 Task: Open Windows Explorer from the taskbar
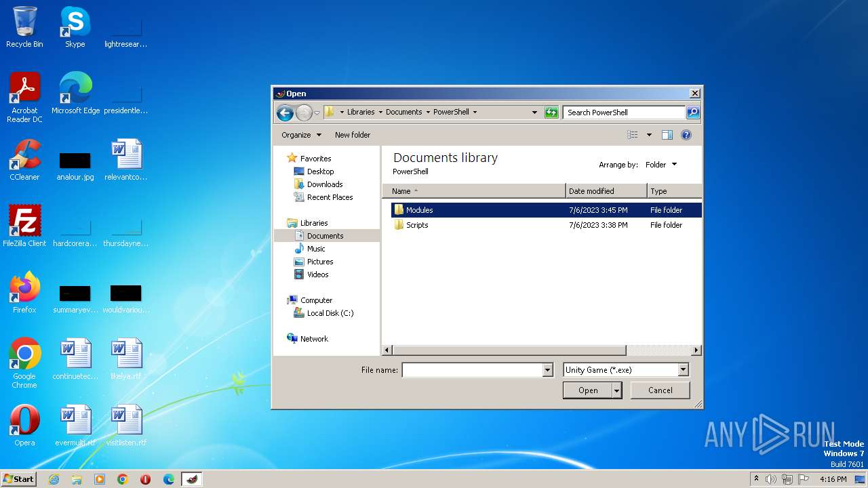pos(77,479)
